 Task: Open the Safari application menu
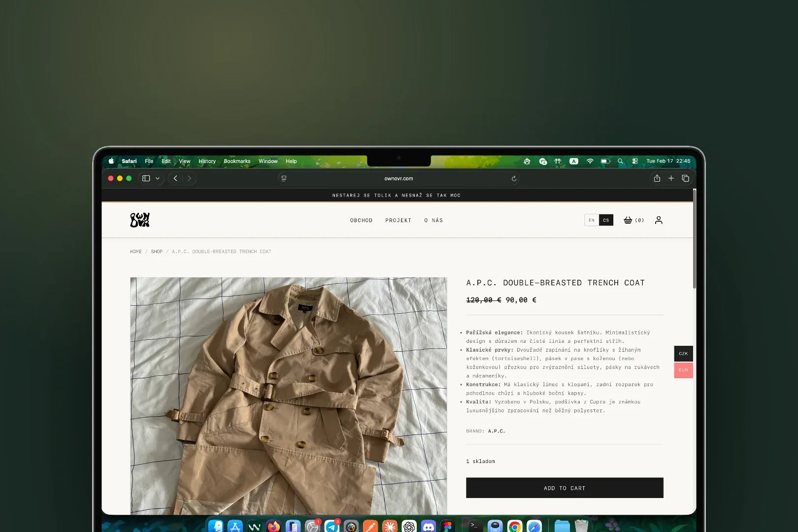[129, 161]
